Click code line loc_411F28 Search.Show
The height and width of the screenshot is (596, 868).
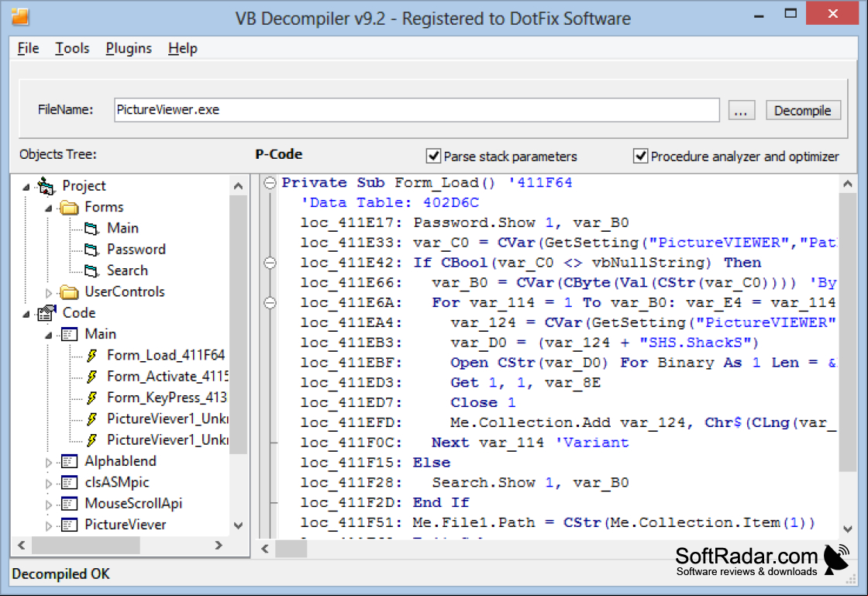(464, 483)
